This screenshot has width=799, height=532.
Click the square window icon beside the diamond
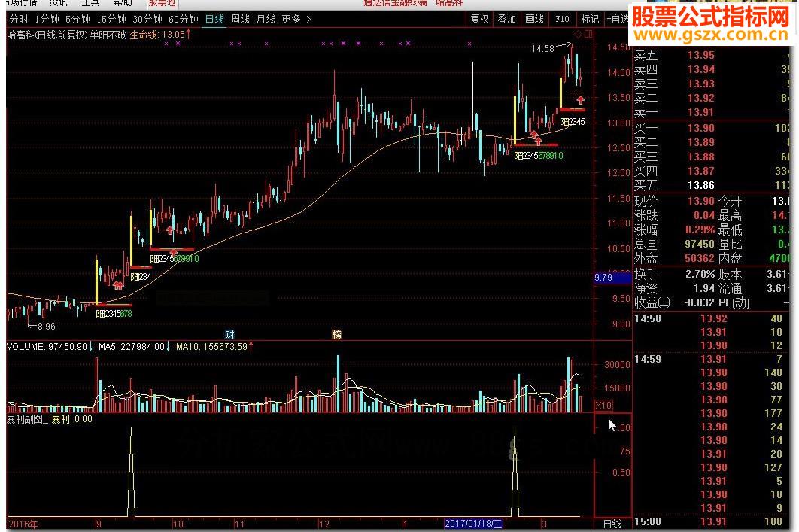point(588,34)
